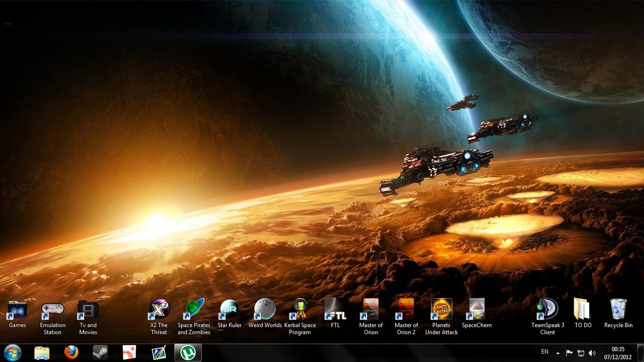Open Windows Explorer from the taskbar
The image size is (644, 362).
pyautogui.click(x=42, y=353)
